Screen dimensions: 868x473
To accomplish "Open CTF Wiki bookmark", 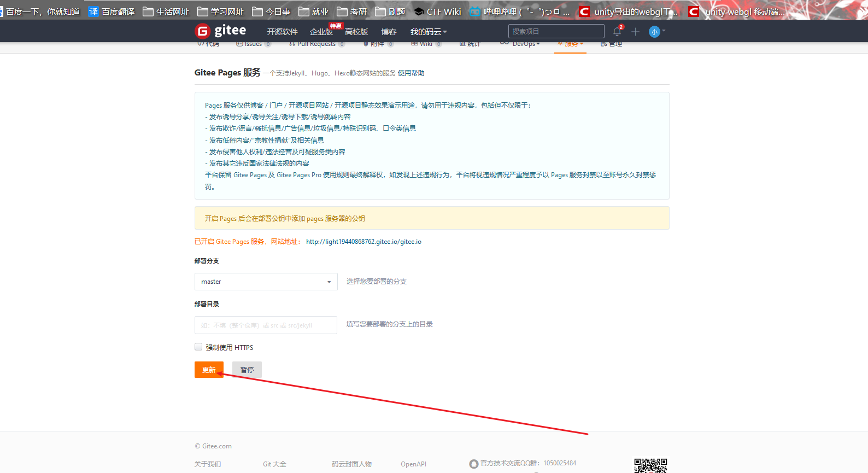I will coord(437,11).
